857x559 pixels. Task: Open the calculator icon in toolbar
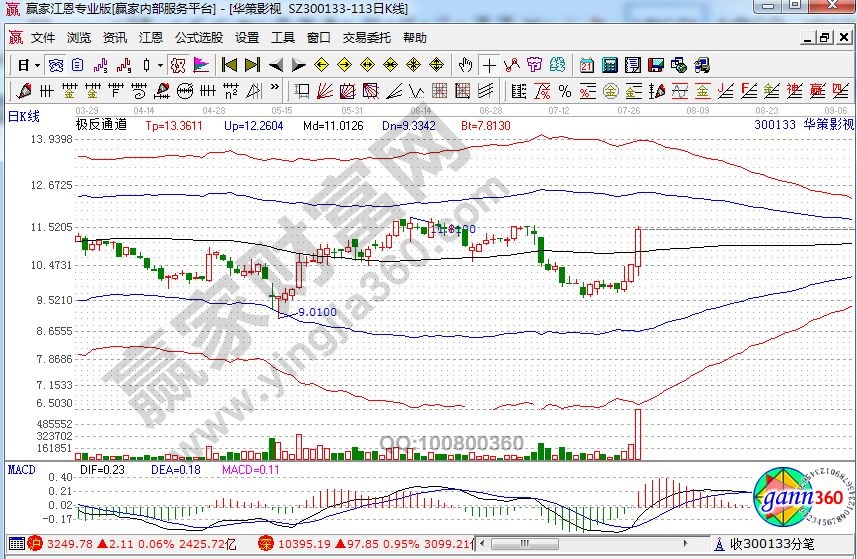608,65
